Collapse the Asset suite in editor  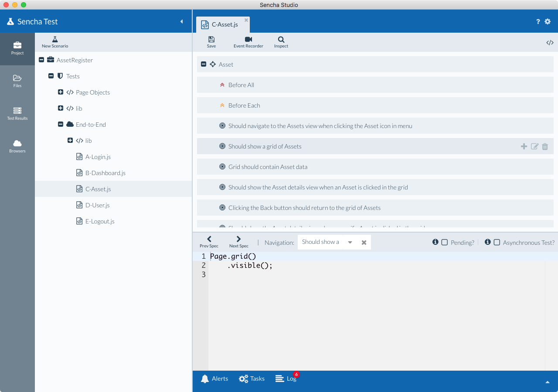(204, 64)
